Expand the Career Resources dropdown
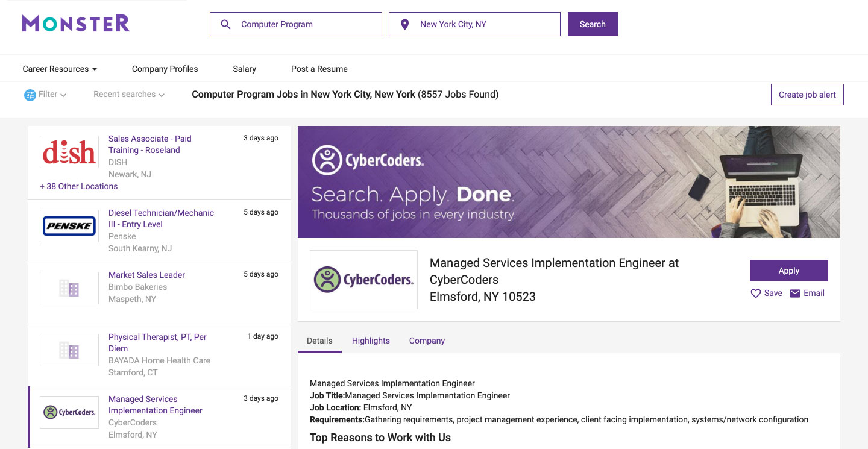868x449 pixels. tap(60, 69)
